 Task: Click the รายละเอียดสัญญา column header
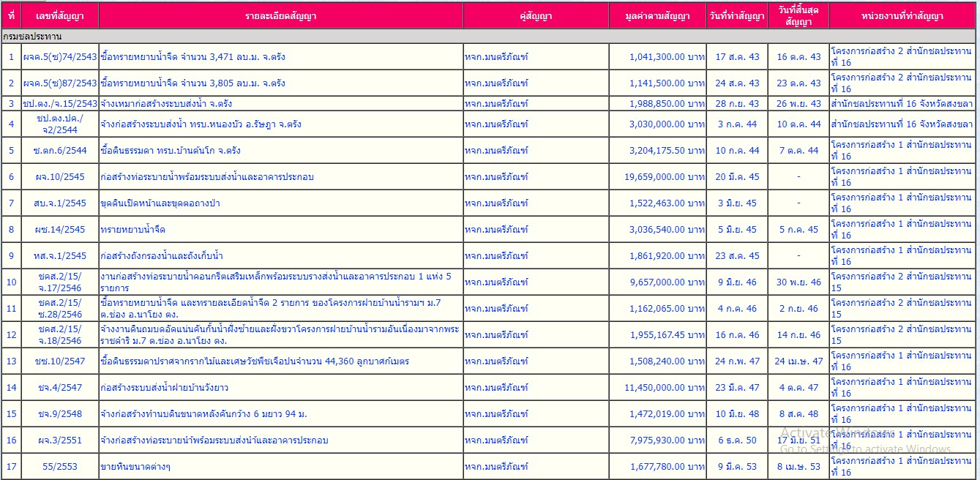pyautogui.click(x=281, y=16)
